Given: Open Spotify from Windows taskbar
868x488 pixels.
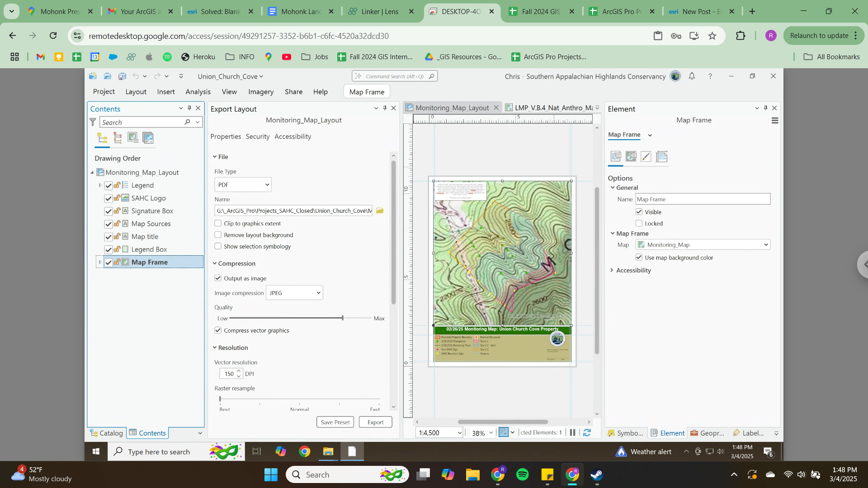Looking at the screenshot, I should pyautogui.click(x=522, y=474).
